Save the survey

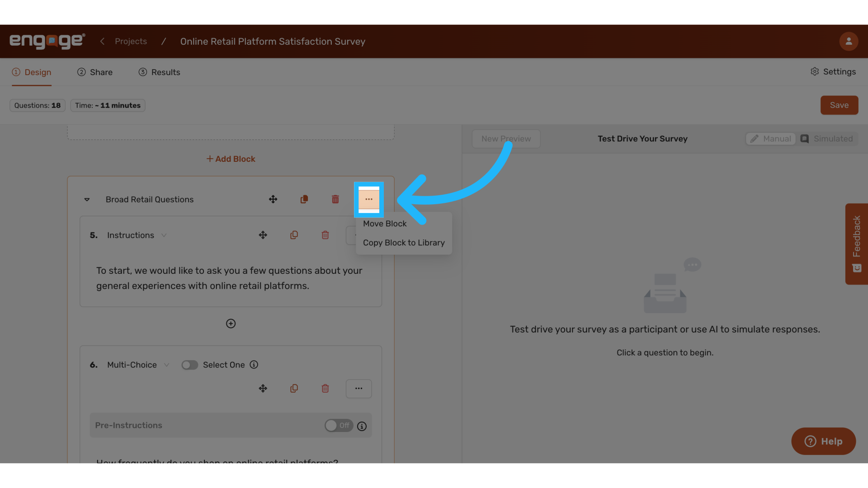coord(839,105)
